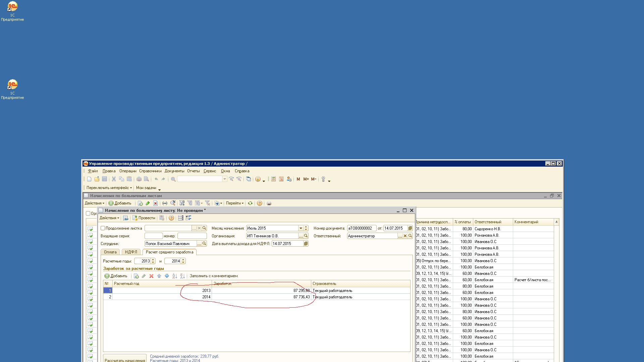Open the Переключить интерфейс dropdown
Image resolution: width=644 pixels, height=362 pixels.
point(109,188)
